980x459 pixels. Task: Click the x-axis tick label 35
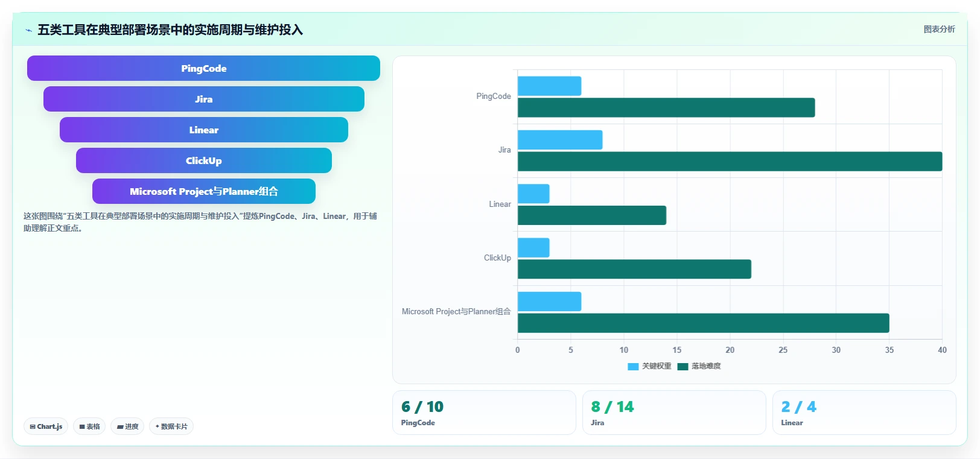coord(889,350)
